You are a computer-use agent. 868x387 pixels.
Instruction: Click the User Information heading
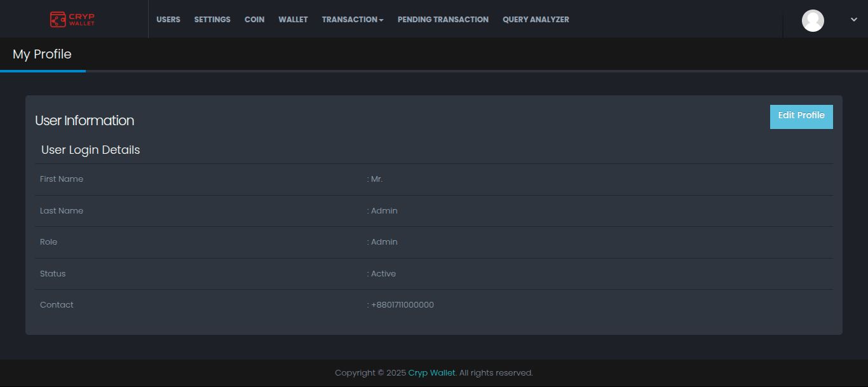[x=85, y=121]
